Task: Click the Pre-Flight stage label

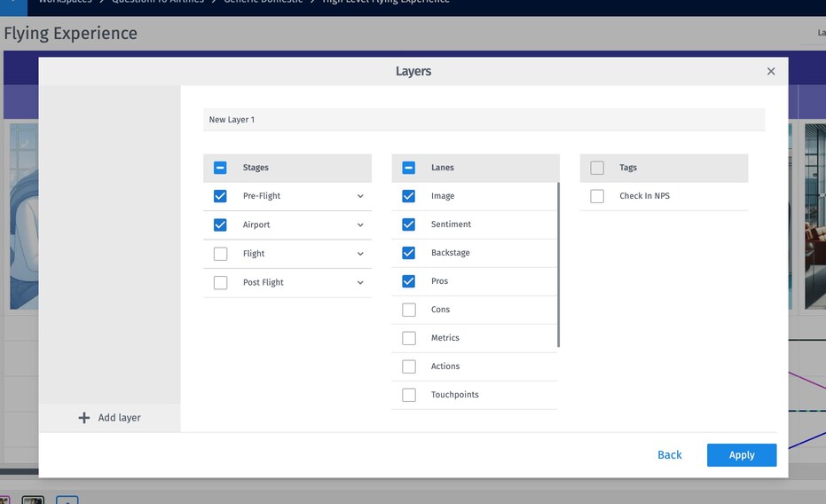Action: coord(262,196)
